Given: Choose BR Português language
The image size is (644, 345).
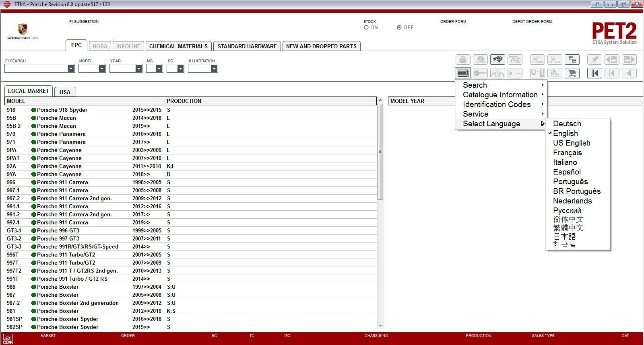Looking at the screenshot, I should click(x=578, y=191).
